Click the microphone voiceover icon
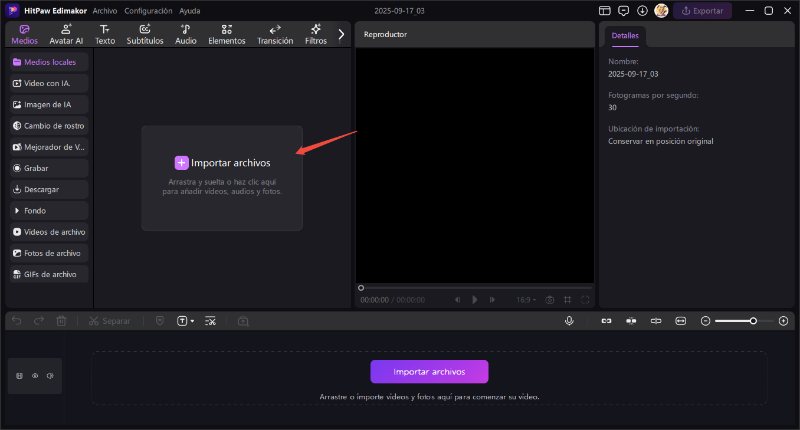The height and width of the screenshot is (430, 800). (569, 321)
